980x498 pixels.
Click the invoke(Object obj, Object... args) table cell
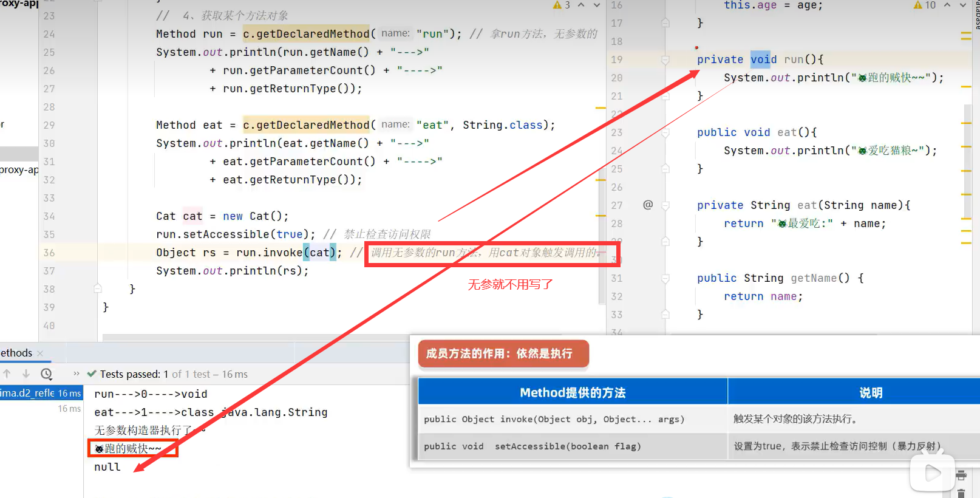point(573,419)
